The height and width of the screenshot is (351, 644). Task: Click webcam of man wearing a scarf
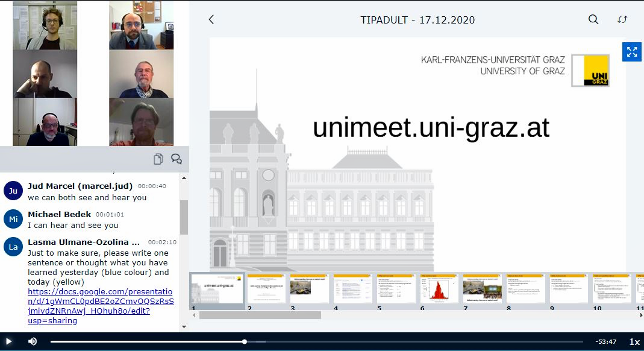pos(142,74)
